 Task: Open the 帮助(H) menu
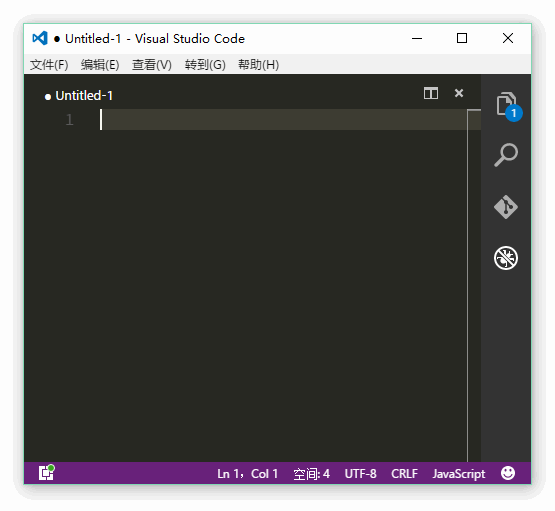tap(258, 65)
